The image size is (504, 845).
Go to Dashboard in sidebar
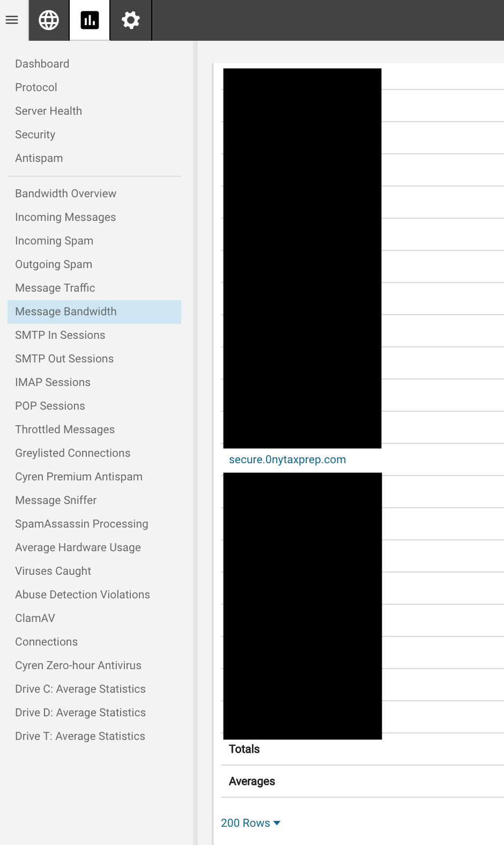tap(42, 64)
